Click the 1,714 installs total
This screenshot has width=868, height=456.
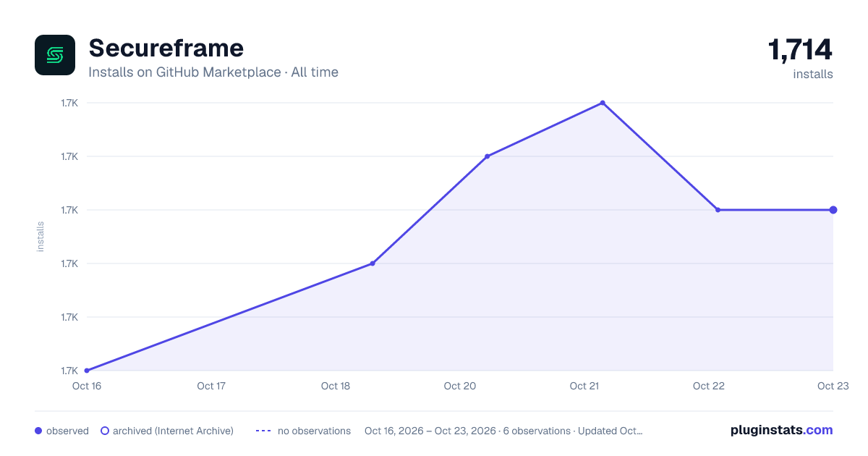pyautogui.click(x=800, y=51)
